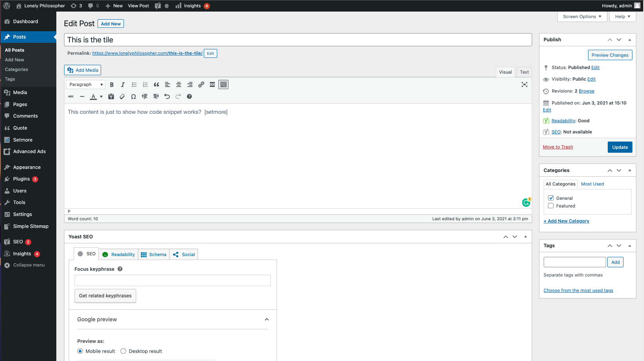Insert a numbered list
The image size is (644, 361).
145,85
